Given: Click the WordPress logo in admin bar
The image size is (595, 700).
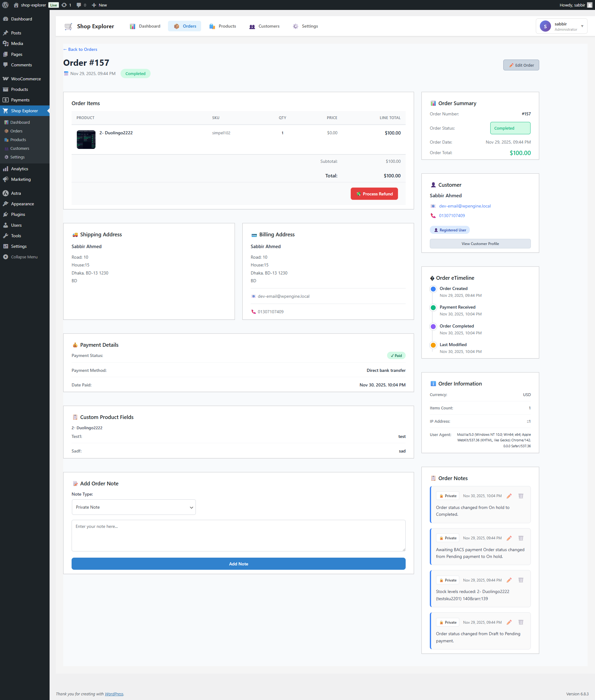Looking at the screenshot, I should click(x=5, y=5).
